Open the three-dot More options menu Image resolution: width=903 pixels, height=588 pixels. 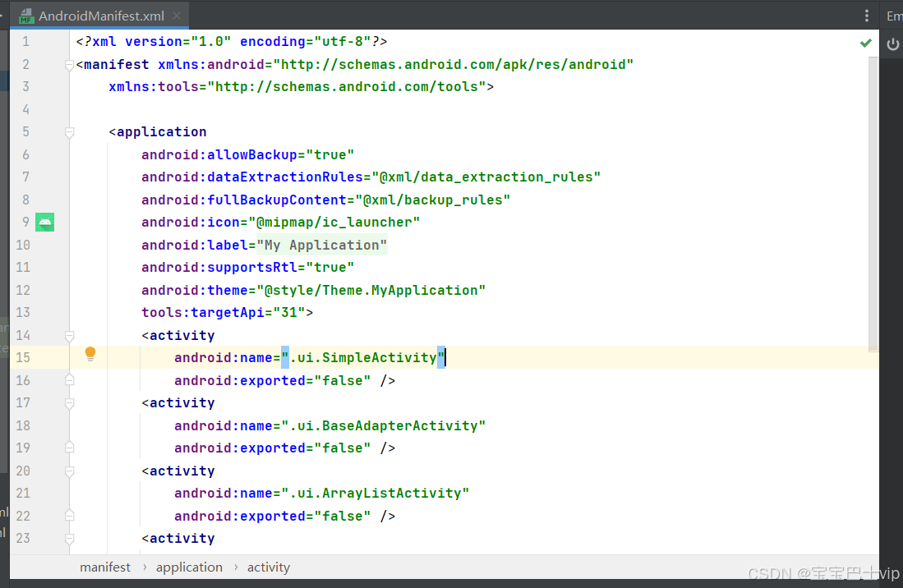867,15
